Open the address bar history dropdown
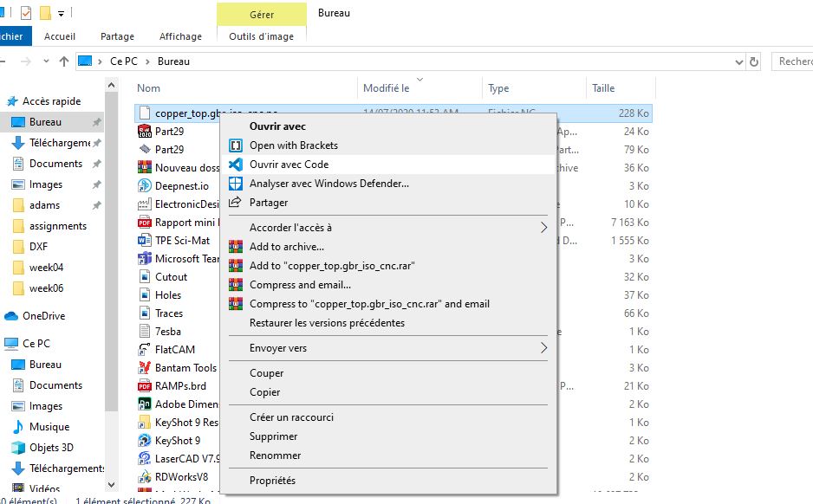This screenshot has height=504, width=813. click(738, 61)
